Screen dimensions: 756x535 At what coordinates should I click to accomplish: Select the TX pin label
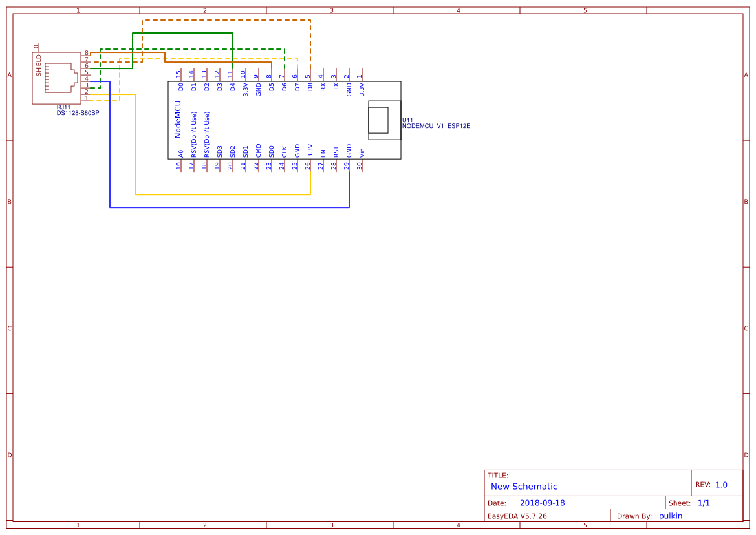336,87
